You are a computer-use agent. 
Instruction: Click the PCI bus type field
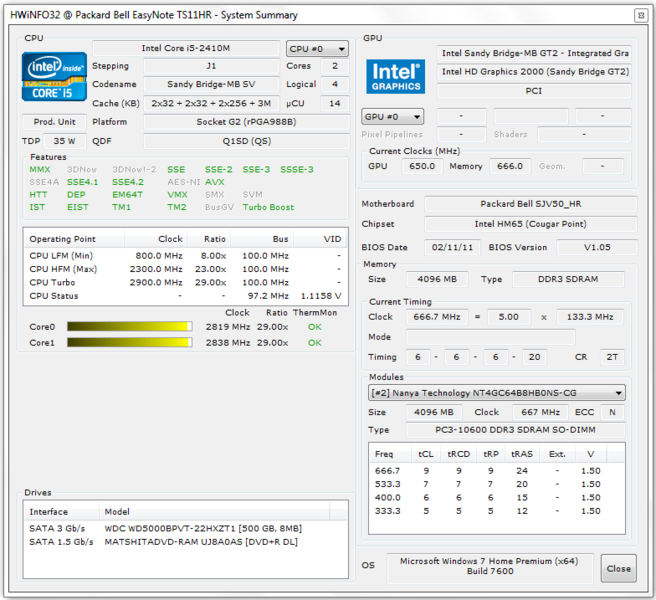pyautogui.click(x=534, y=91)
